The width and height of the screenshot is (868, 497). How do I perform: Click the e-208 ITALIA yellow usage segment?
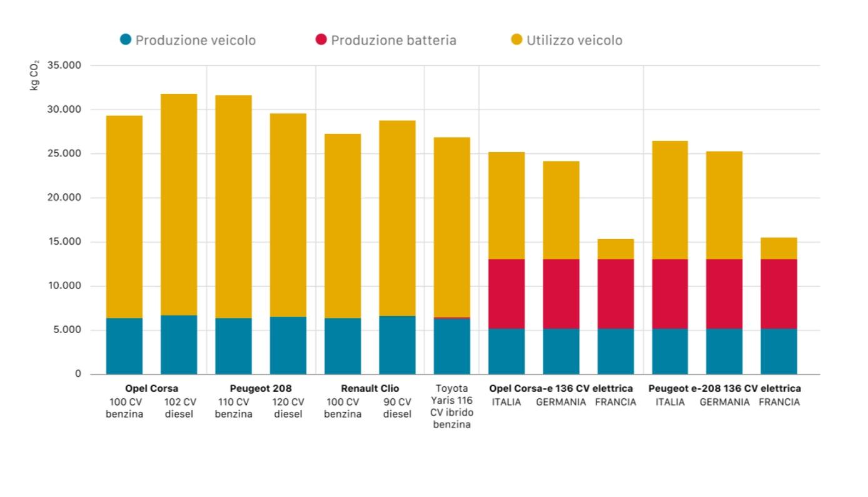coord(670,200)
